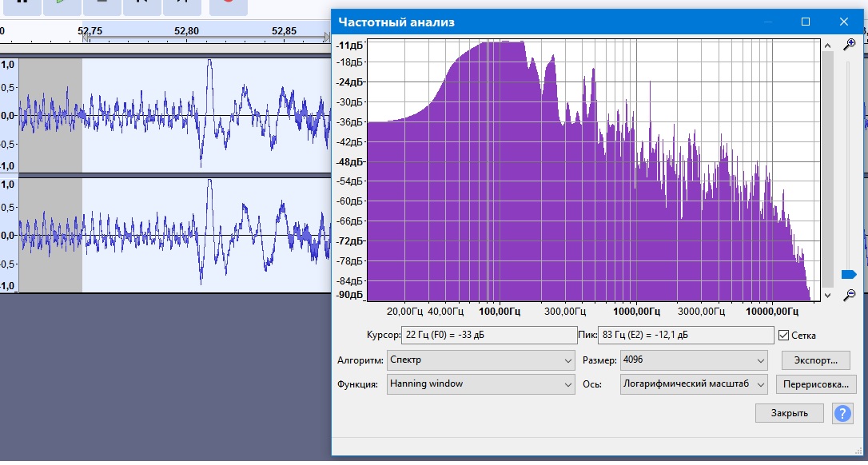The image size is (868, 465).
Task: Open the Ось dropdown for axis scale
Action: 693,384
